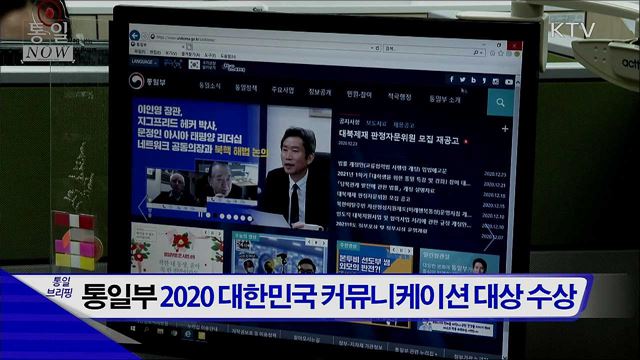
Task: Open the Instagram icon in header
Action: 496,81
